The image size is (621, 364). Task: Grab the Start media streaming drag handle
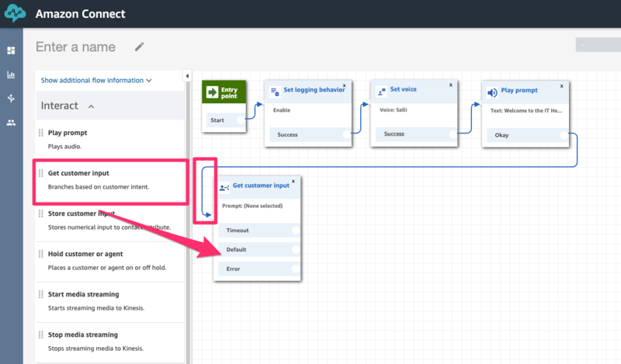coord(41,294)
